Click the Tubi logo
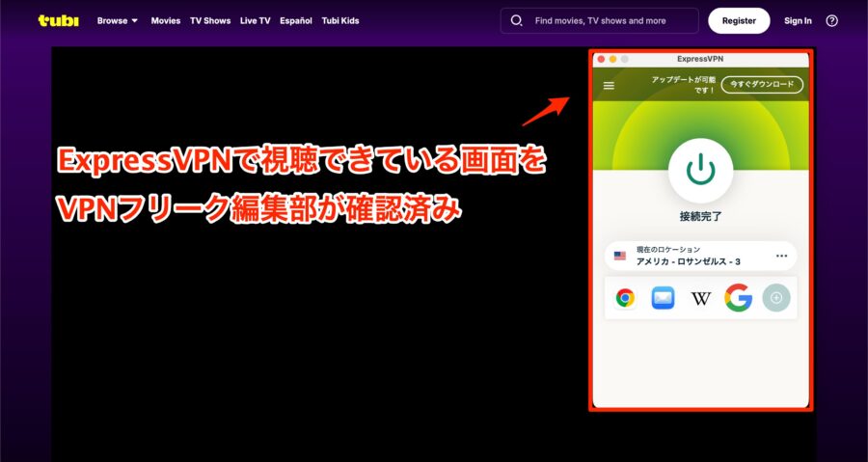The image size is (868, 462). 58,20
